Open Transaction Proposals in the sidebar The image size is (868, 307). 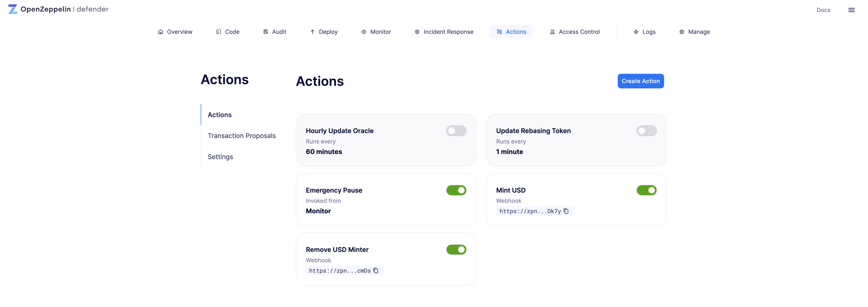click(x=242, y=136)
